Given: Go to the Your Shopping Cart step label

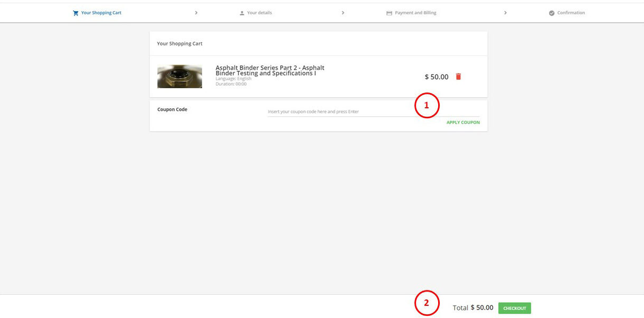Looking at the screenshot, I should tap(101, 13).
